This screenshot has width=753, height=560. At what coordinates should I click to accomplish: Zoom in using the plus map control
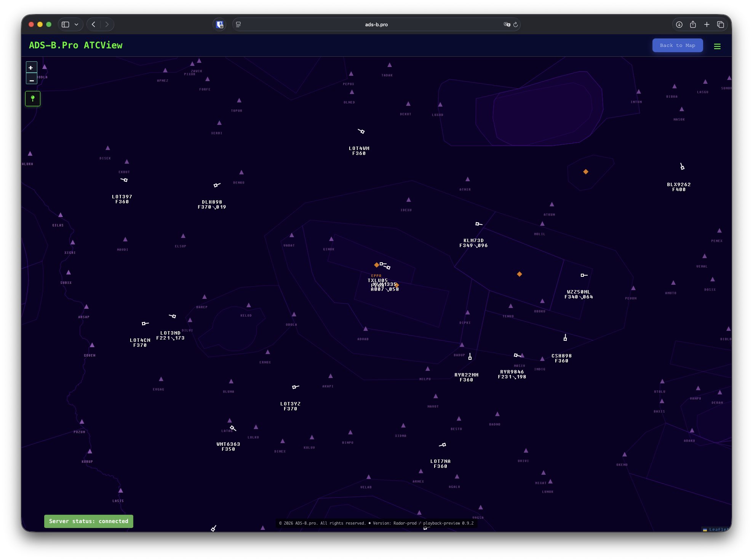click(x=31, y=68)
